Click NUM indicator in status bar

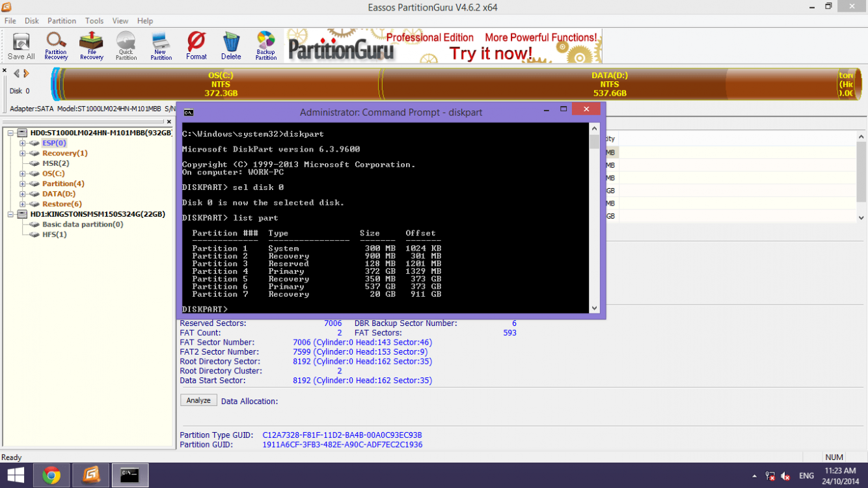tap(834, 457)
